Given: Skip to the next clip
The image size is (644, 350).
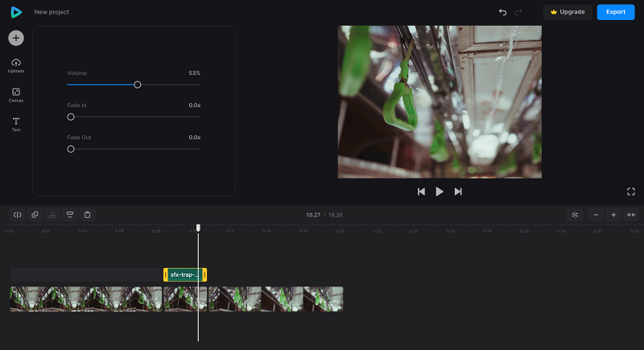Looking at the screenshot, I should tap(458, 191).
